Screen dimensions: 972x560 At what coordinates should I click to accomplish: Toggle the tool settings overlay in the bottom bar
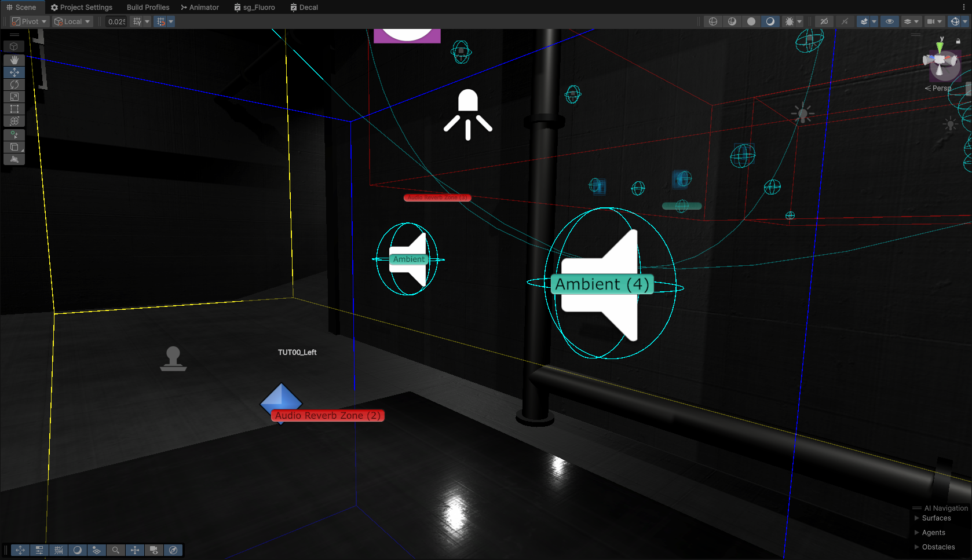click(x=39, y=550)
